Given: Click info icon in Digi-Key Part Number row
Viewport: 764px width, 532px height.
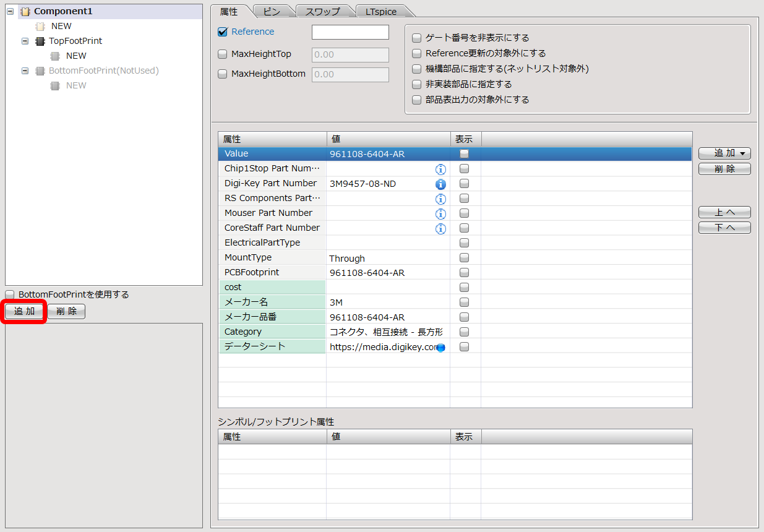Looking at the screenshot, I should [x=440, y=184].
